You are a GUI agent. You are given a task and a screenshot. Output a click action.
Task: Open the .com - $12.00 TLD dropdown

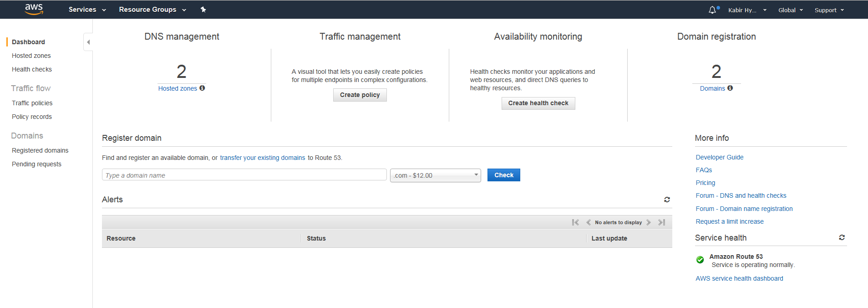tap(436, 175)
